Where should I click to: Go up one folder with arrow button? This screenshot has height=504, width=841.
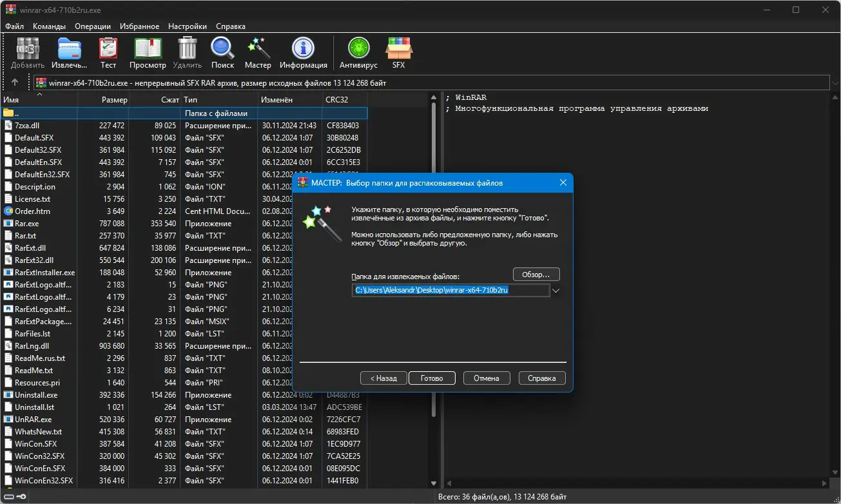coord(15,82)
